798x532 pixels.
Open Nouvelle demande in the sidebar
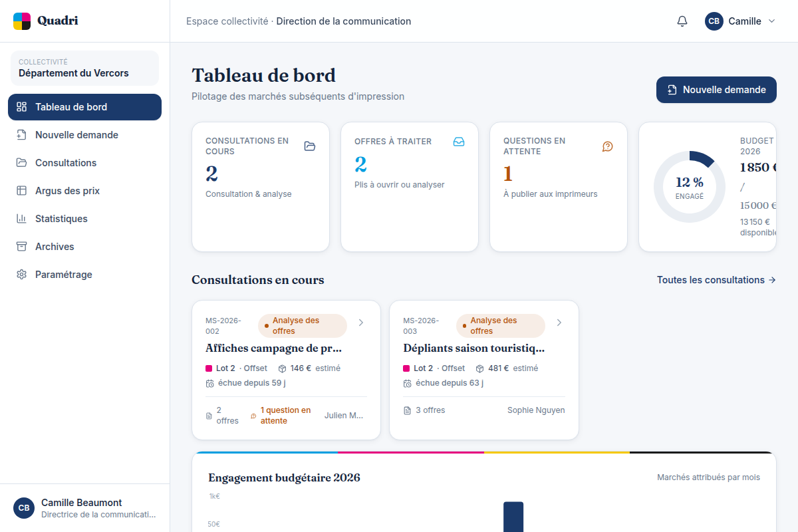pyautogui.click(x=84, y=135)
